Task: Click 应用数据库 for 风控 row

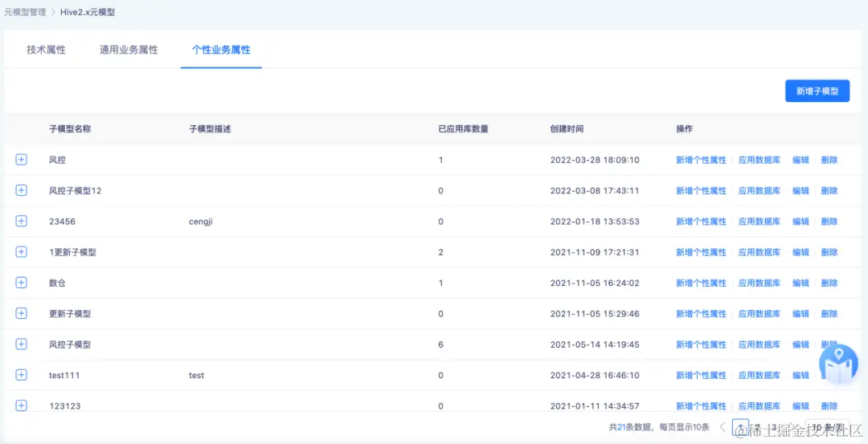Action: [759, 160]
